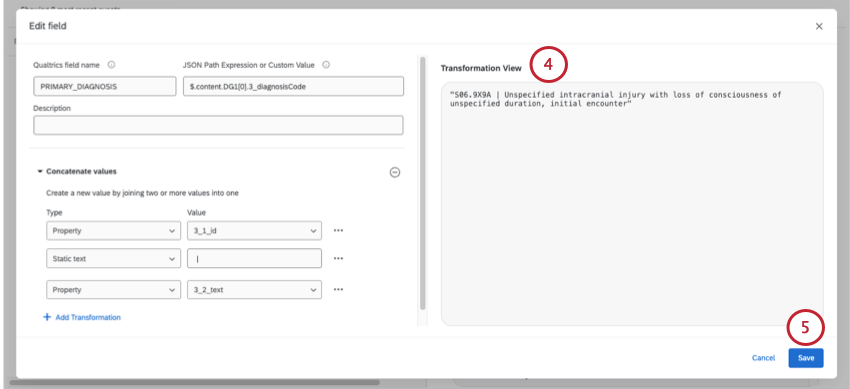This screenshot has width=850, height=389.
Task: Open the last Property type dropdown
Action: [x=113, y=289]
